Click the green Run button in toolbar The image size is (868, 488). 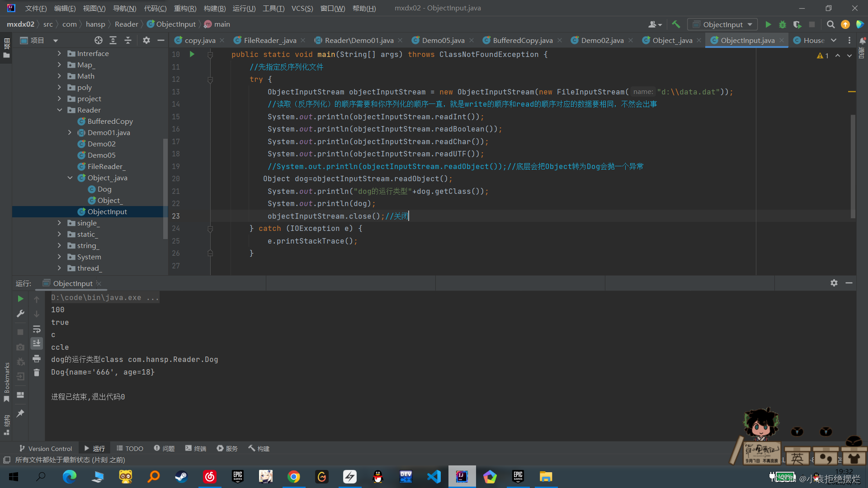[x=768, y=24]
